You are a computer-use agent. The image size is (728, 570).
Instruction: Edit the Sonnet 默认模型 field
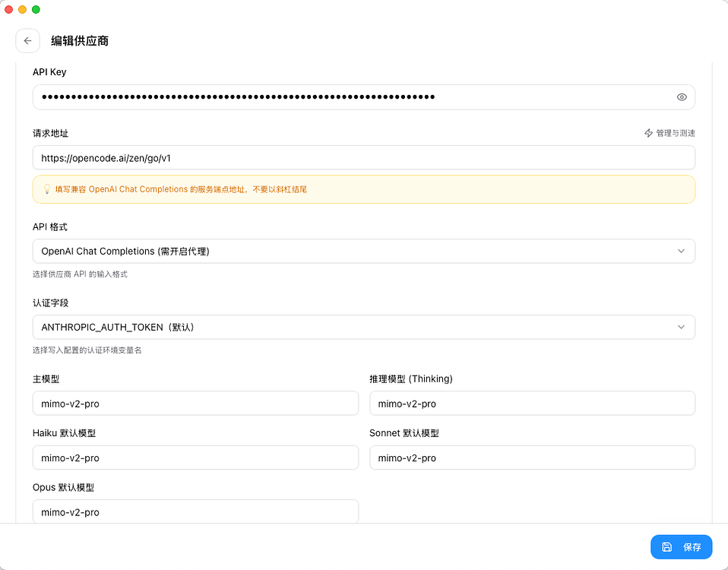pyautogui.click(x=532, y=458)
